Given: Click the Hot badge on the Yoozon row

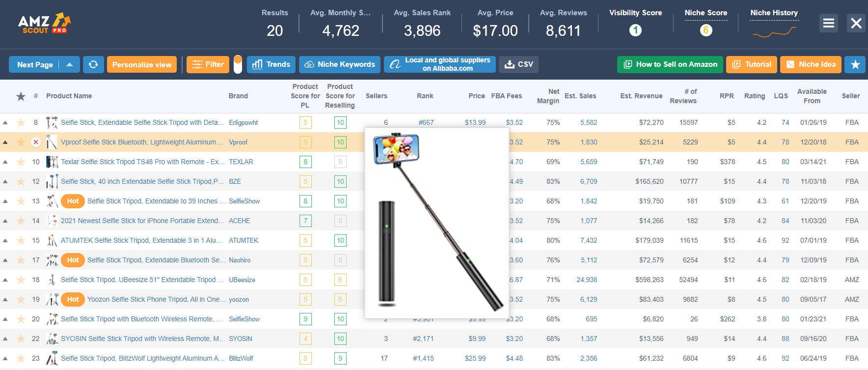Looking at the screenshot, I should pos(73,299).
